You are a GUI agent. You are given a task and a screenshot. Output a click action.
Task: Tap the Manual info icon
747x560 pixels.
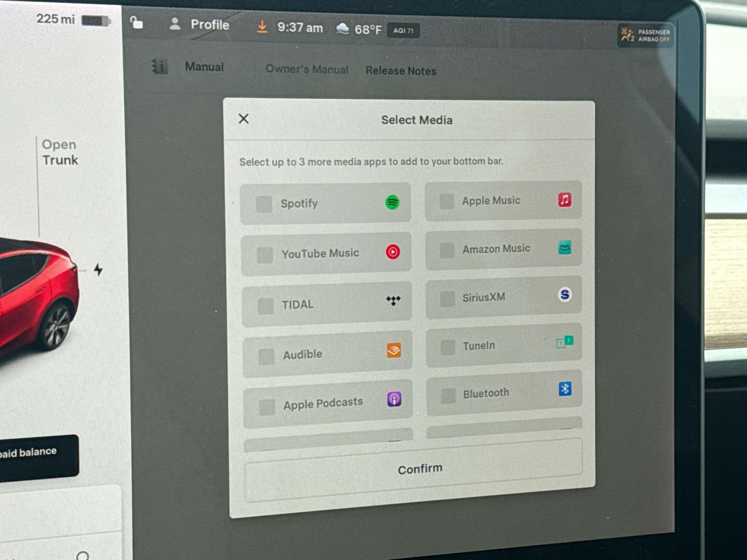tap(159, 67)
